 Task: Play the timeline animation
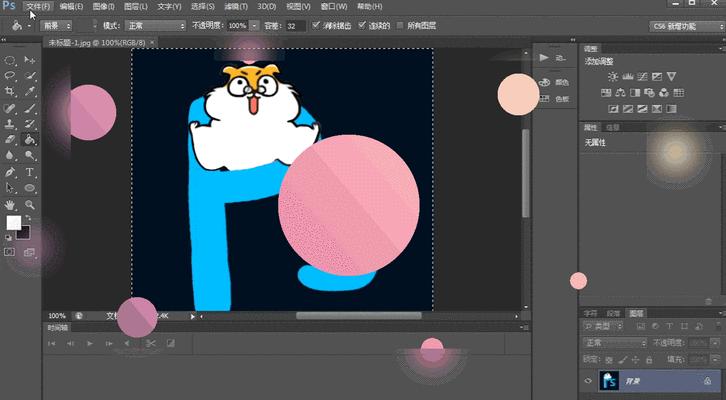click(90, 344)
